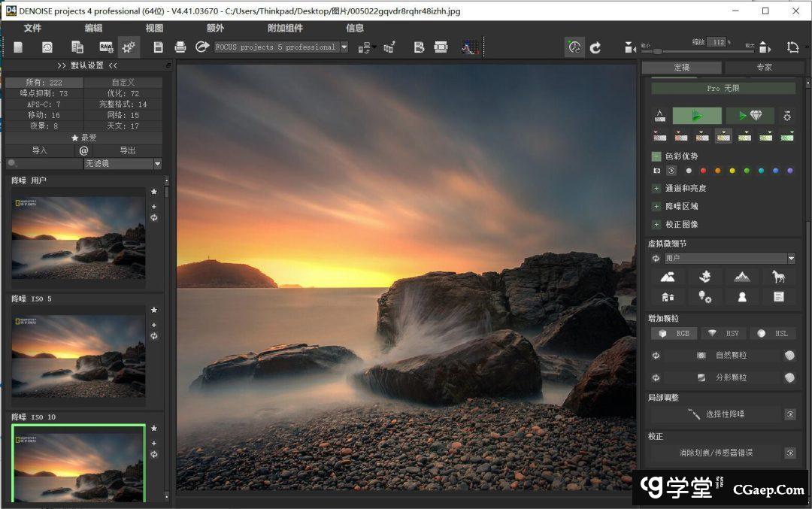
Task: Select the HSL grain mode
Action: pos(772,333)
